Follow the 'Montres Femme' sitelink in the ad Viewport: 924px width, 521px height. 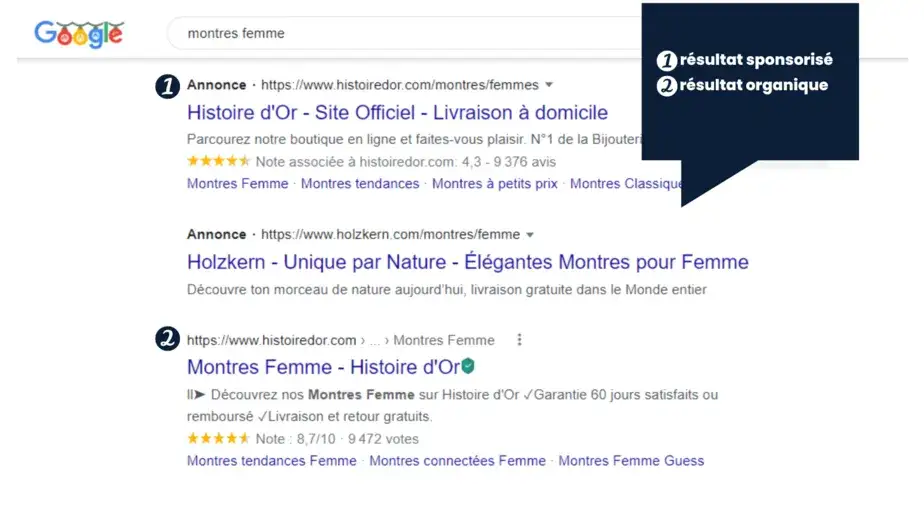[x=237, y=184]
